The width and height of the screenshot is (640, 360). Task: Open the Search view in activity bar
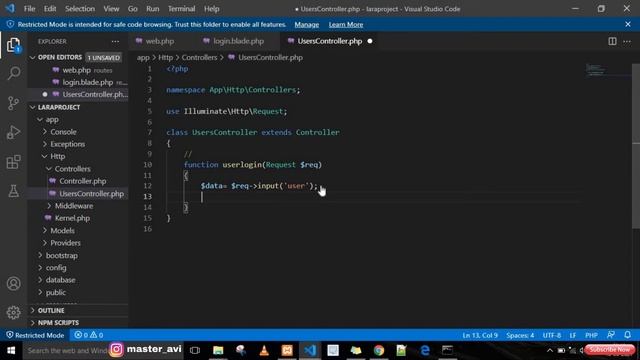(13, 73)
